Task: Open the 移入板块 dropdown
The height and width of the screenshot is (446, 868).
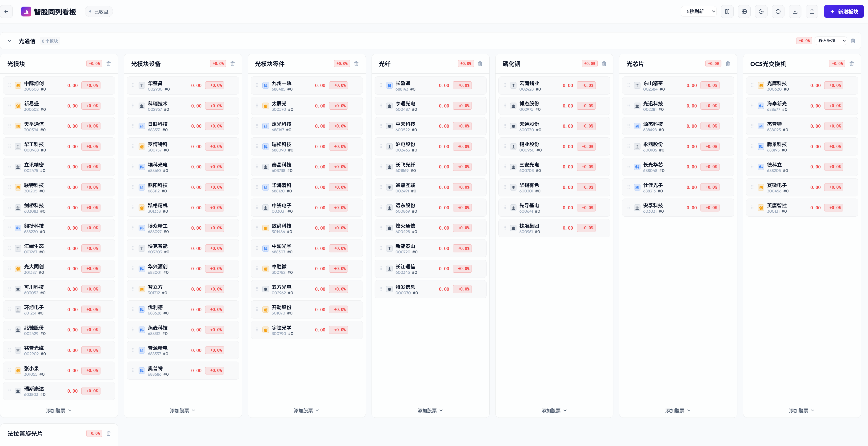Action: pos(832,41)
